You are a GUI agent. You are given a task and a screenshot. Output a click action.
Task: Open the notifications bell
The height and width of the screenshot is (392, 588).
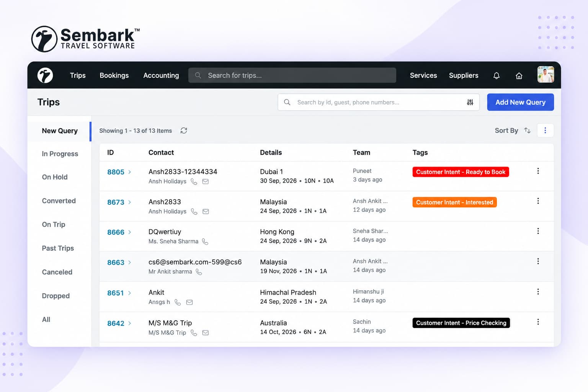click(x=497, y=76)
